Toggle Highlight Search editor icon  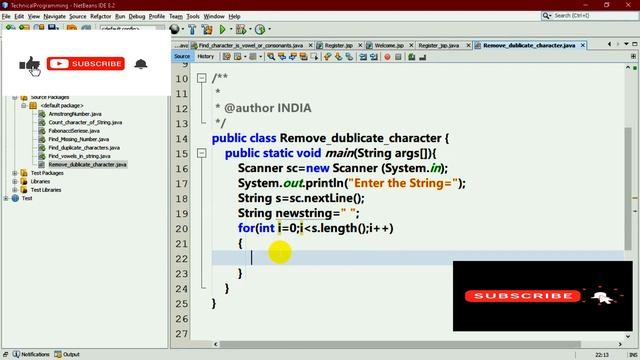303,57
